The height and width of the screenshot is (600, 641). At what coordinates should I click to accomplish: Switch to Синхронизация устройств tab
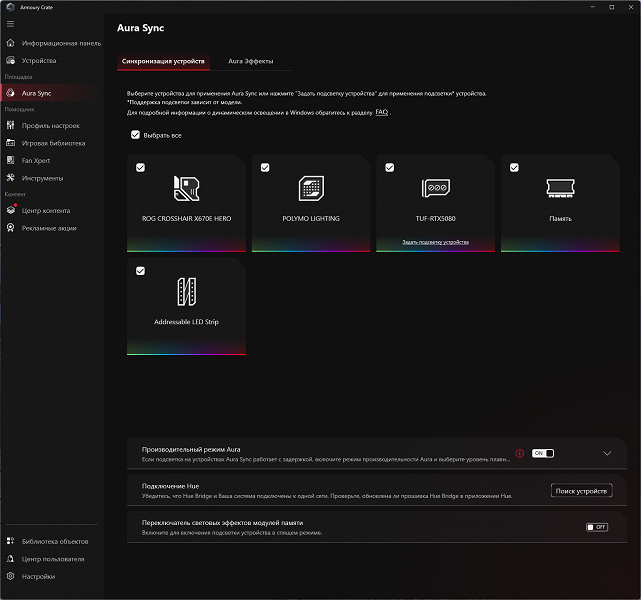tap(163, 61)
